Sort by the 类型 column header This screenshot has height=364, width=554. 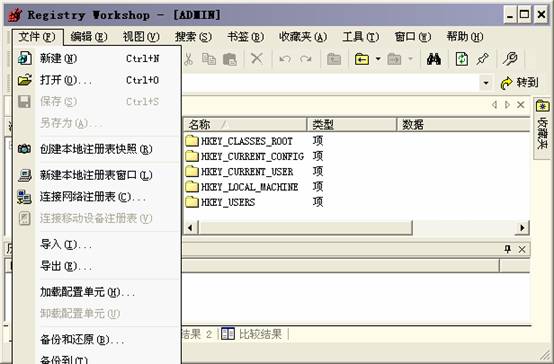pos(352,124)
